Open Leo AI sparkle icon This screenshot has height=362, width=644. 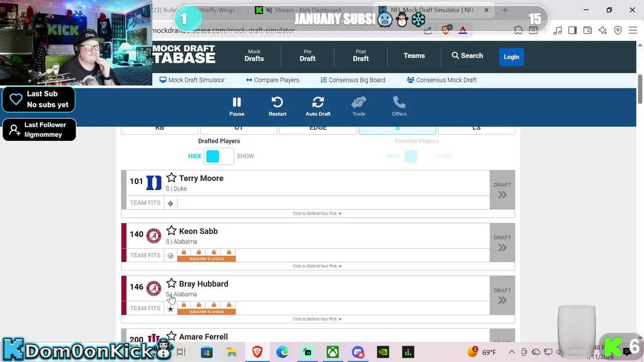[x=603, y=31]
